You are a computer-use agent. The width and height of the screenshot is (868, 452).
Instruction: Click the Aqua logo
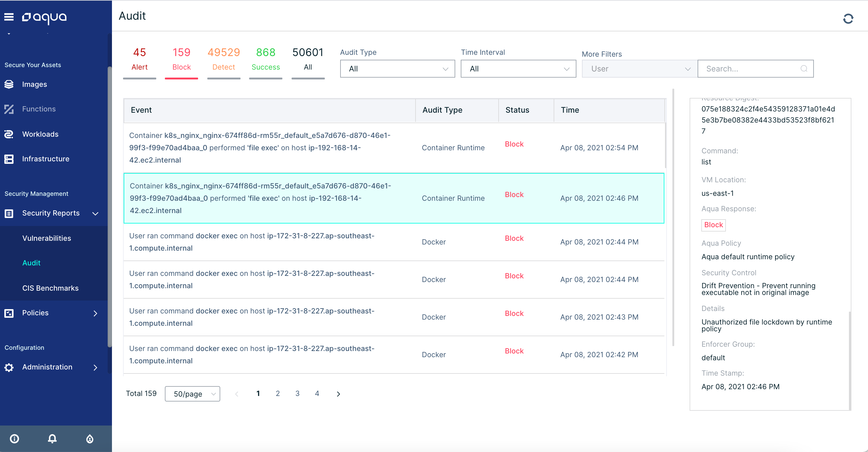coord(44,18)
